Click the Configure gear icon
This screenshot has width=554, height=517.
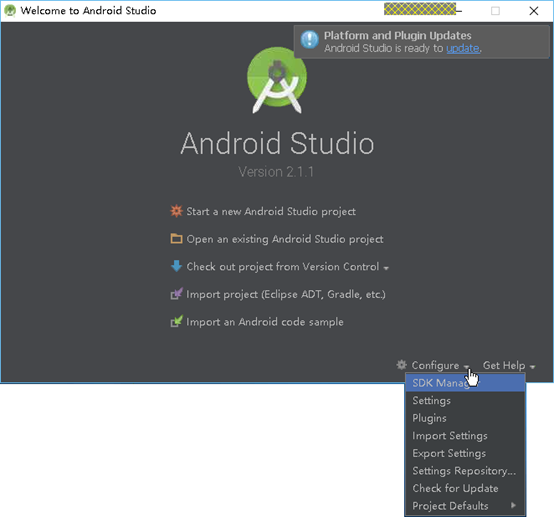pos(401,365)
